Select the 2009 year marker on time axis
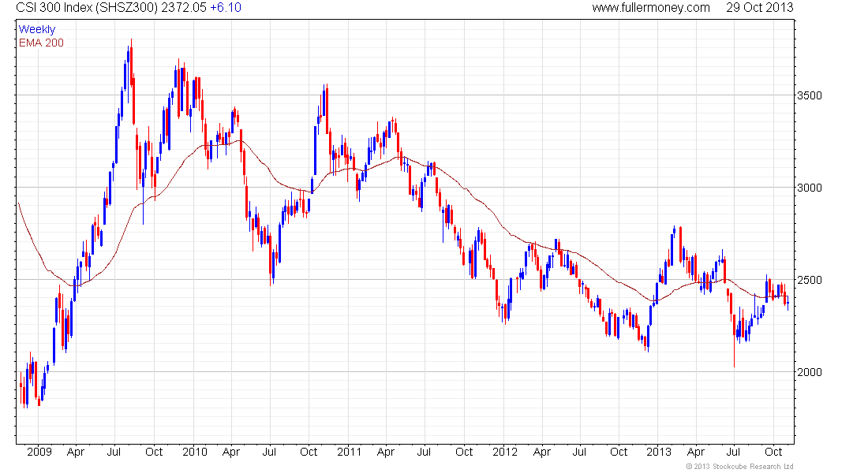This screenshot has width=868, height=473. click(39, 452)
